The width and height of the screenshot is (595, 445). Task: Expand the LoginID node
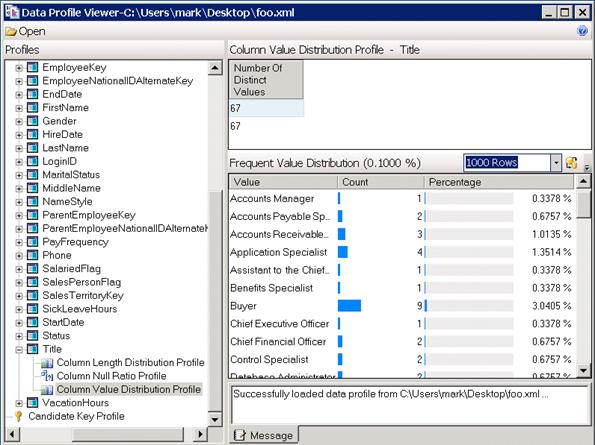(x=19, y=162)
